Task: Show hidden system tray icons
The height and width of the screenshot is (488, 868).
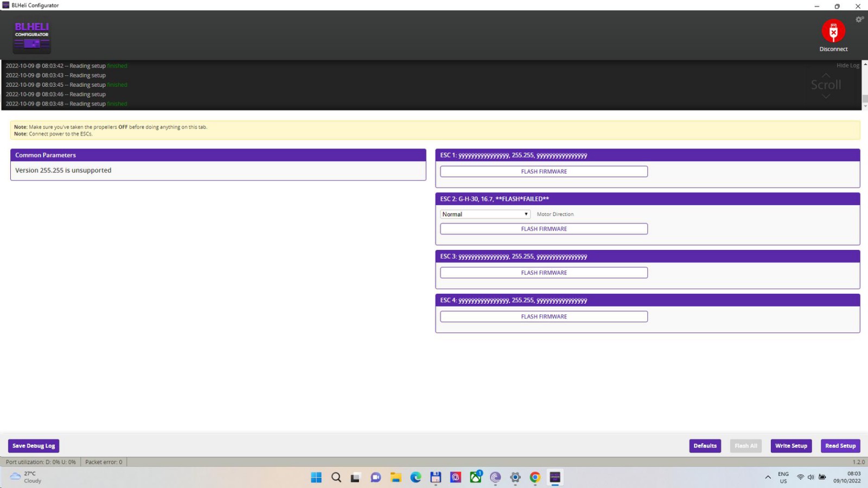Action: click(768, 477)
